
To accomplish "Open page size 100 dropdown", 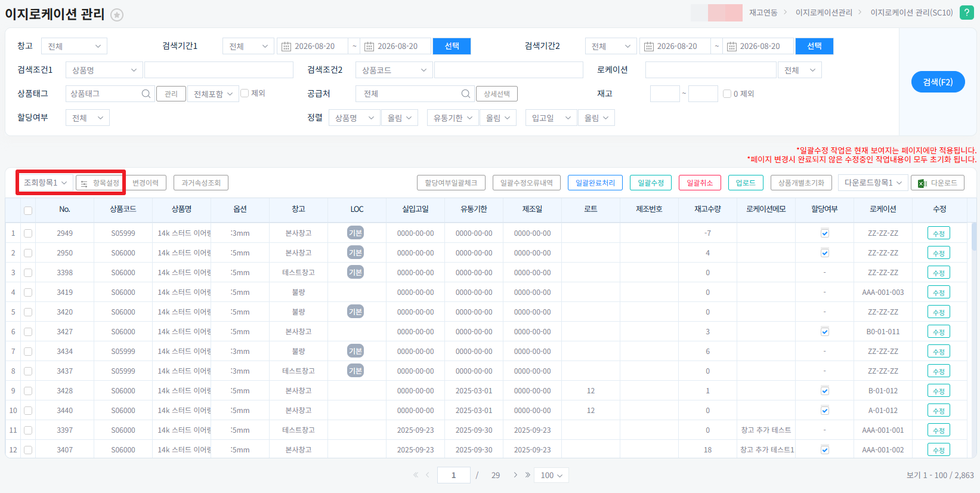I will pyautogui.click(x=551, y=475).
